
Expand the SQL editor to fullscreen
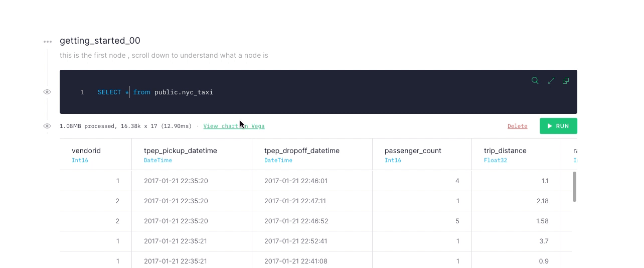pyautogui.click(x=551, y=81)
